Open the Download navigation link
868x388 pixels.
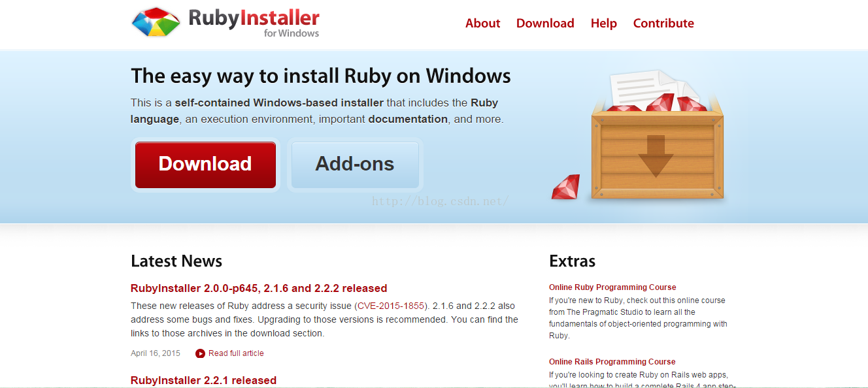(545, 23)
